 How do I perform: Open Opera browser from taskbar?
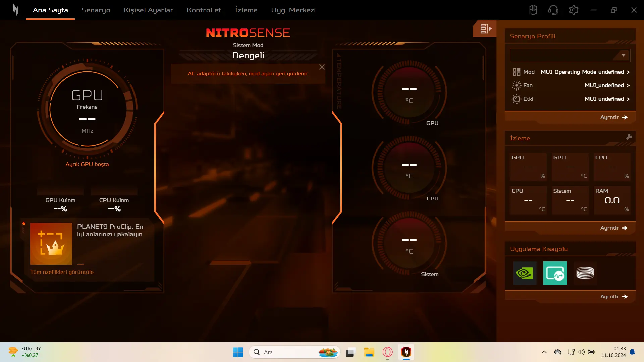point(388,352)
